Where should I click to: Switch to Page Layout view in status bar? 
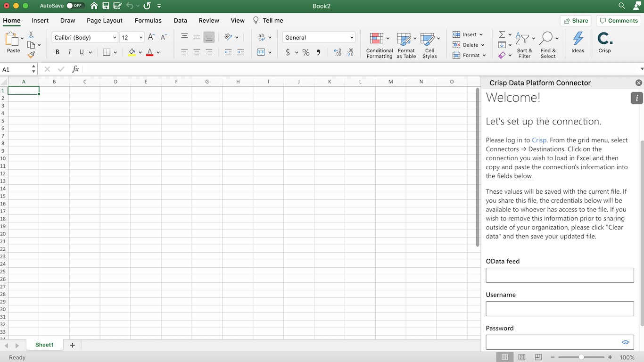point(522,357)
